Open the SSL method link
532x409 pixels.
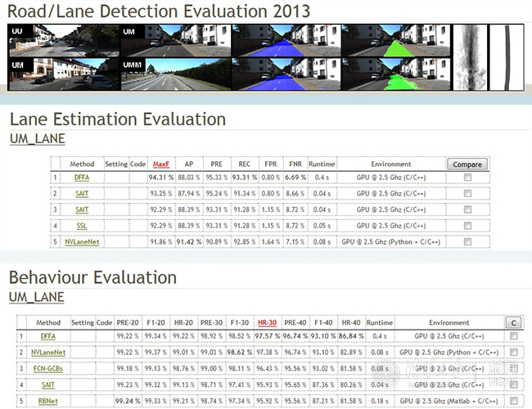pyautogui.click(x=82, y=225)
